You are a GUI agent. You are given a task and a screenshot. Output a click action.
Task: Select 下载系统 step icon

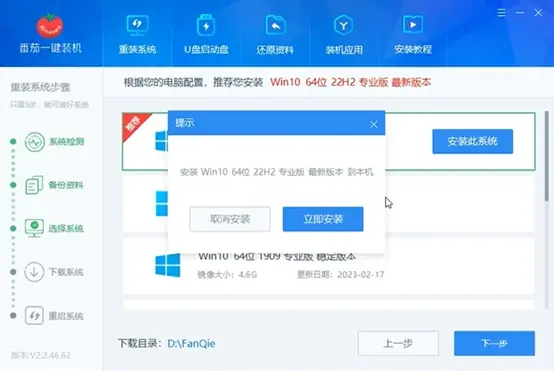point(34,272)
